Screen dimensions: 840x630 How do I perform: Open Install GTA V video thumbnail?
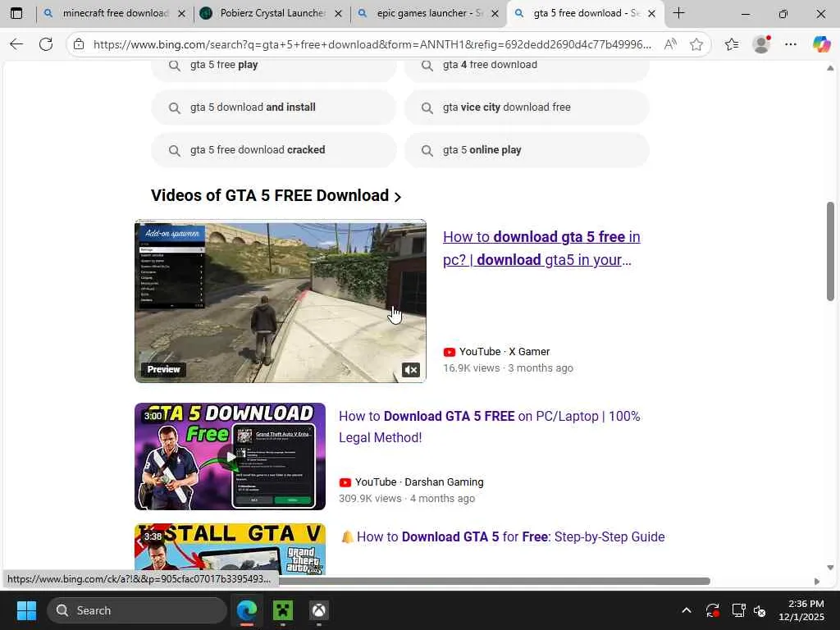coord(230,549)
